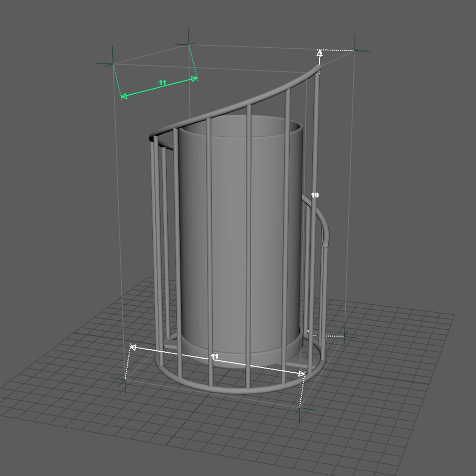Click the 19 height dimension label
Screen dimensions: 476x476
coord(315,195)
